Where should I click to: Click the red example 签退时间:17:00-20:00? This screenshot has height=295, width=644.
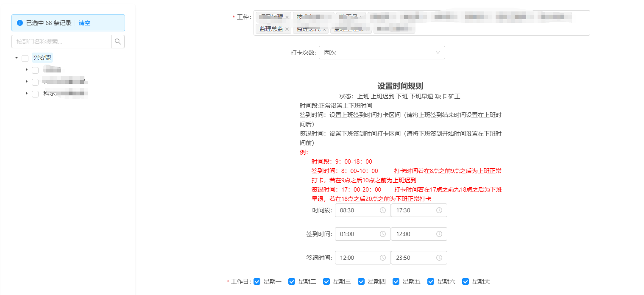[346, 189]
